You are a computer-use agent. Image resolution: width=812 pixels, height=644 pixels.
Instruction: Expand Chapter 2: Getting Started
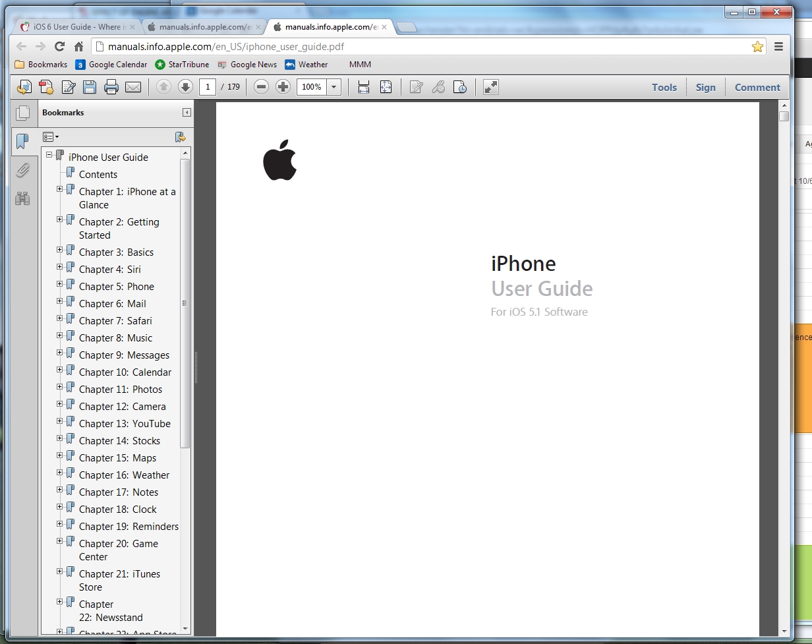(59, 220)
